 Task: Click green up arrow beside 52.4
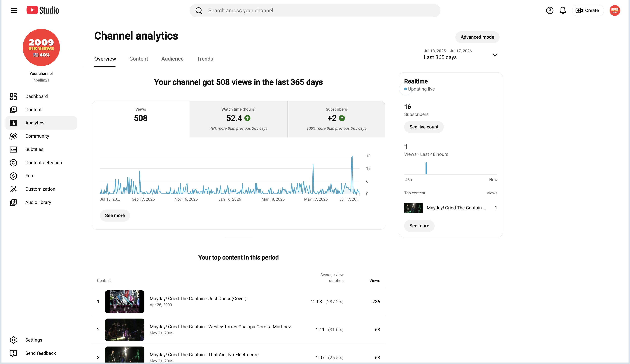click(247, 118)
